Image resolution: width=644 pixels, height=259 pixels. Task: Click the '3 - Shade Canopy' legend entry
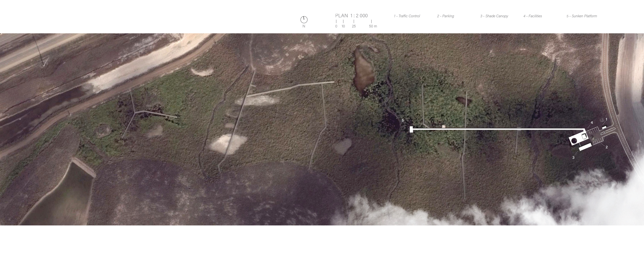pyautogui.click(x=494, y=16)
